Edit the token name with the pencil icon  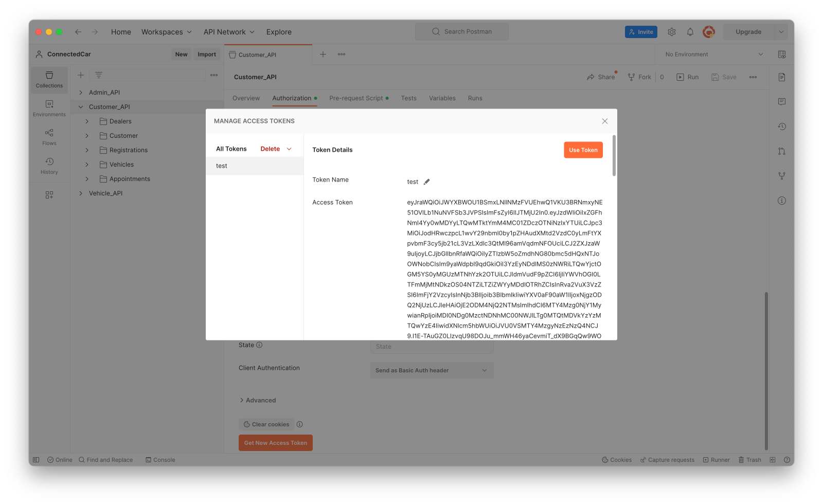[x=426, y=182]
